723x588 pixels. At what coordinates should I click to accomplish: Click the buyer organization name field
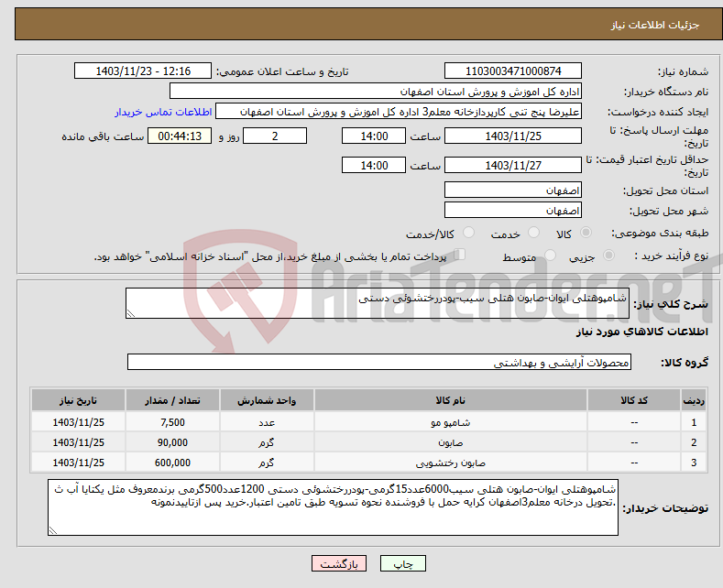[376, 92]
